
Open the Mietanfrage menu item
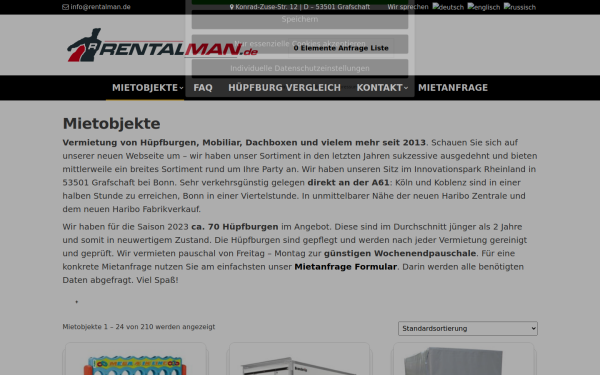click(x=453, y=88)
